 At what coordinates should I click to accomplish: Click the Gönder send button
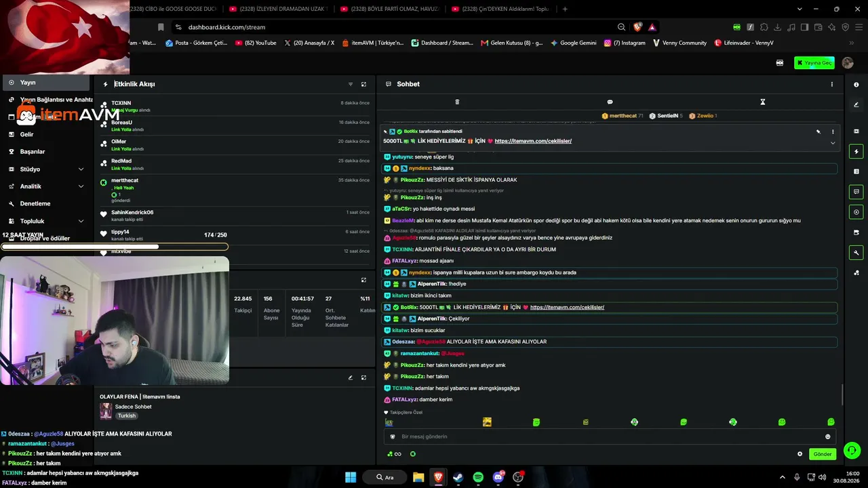click(x=822, y=454)
